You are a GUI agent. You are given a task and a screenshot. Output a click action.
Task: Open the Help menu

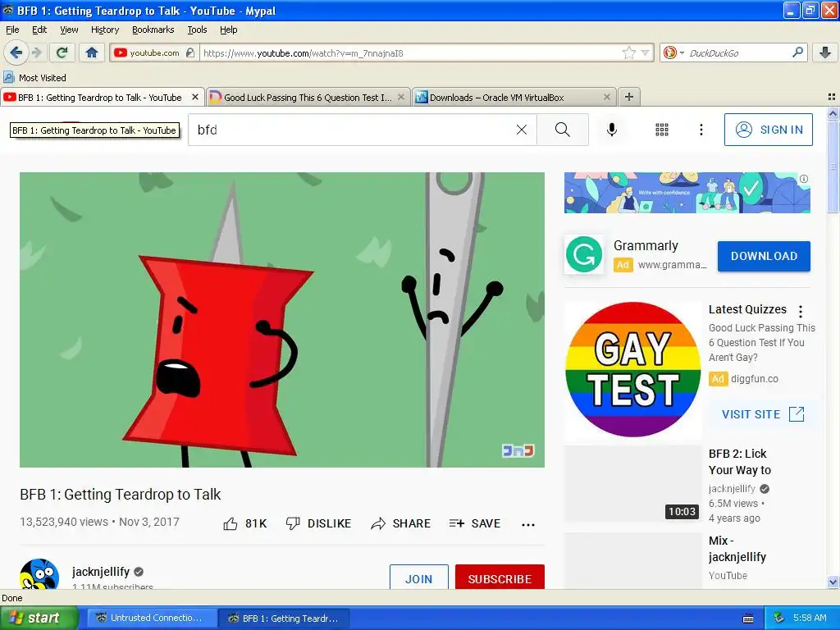pos(228,30)
